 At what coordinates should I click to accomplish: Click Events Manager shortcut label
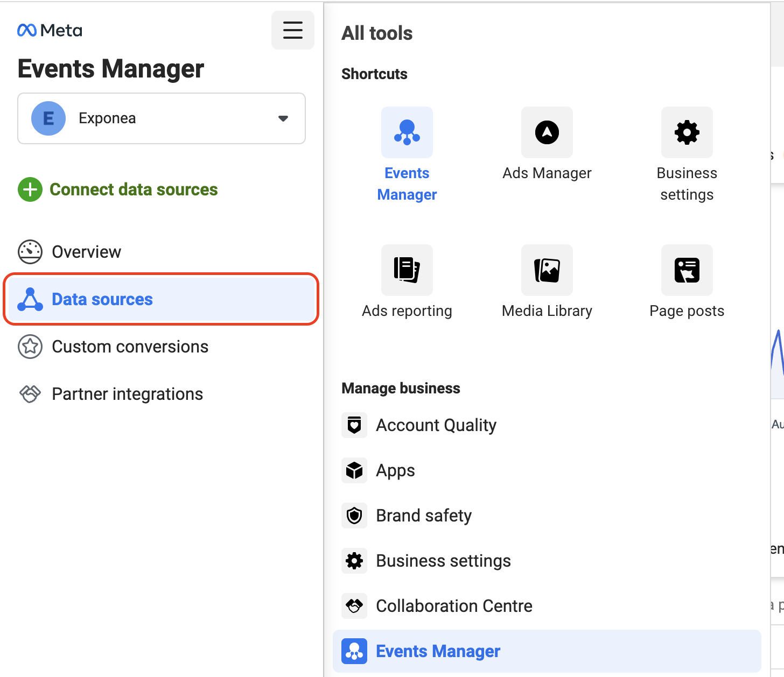click(407, 184)
